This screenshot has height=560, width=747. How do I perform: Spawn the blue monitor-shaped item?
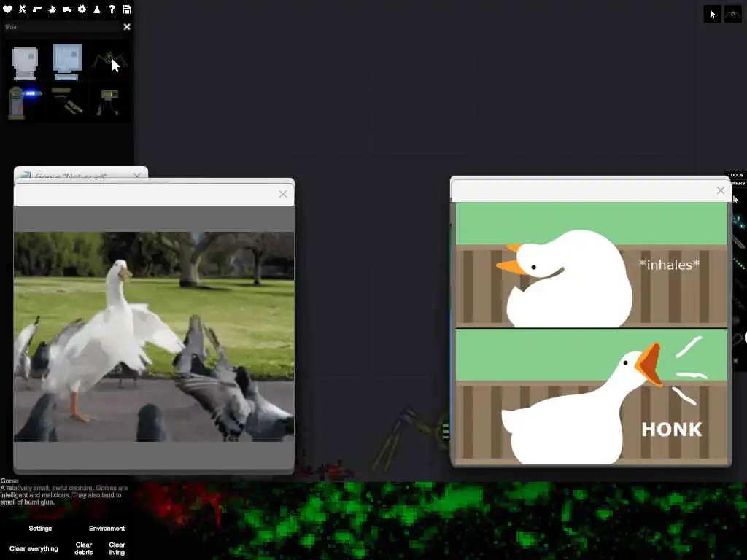[66, 61]
